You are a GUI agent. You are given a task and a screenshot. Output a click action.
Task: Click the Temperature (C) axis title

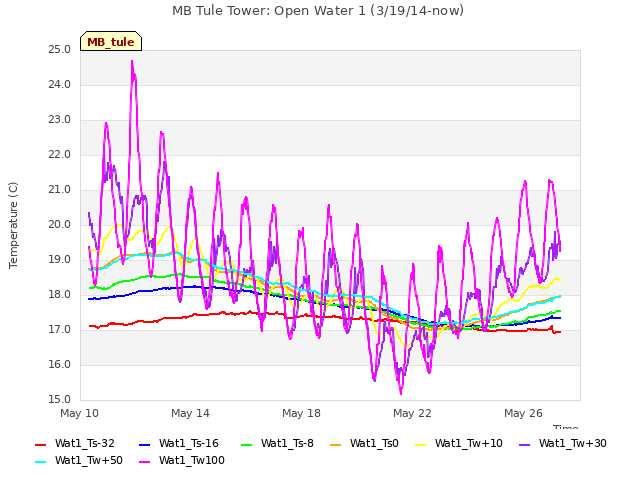(13, 225)
